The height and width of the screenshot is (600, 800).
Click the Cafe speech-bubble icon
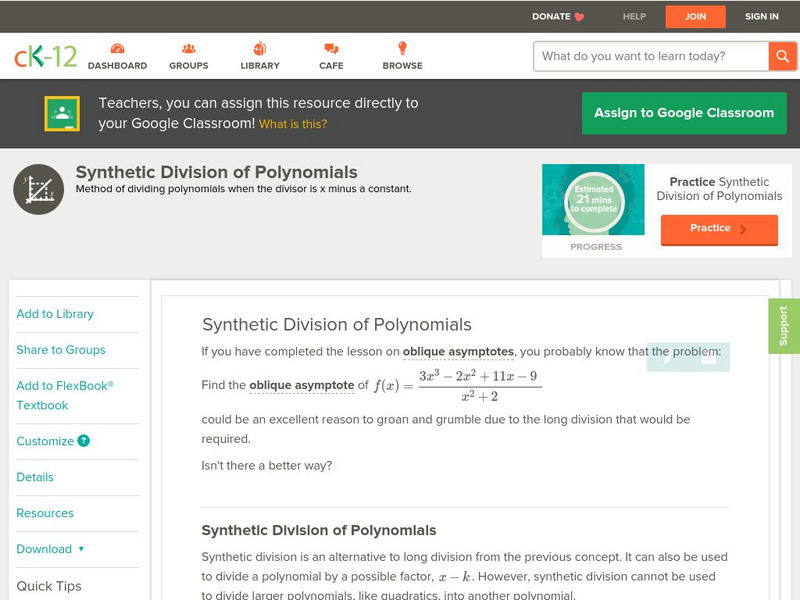coord(330,45)
